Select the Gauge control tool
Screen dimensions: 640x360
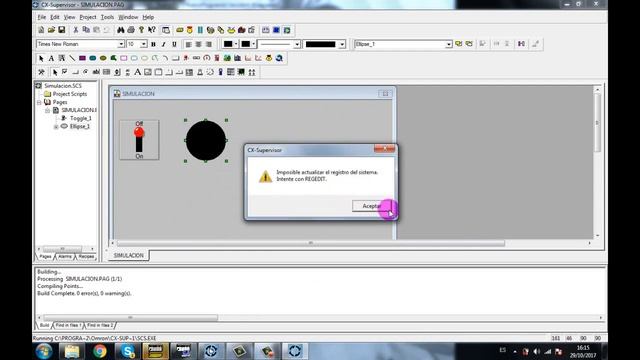click(207, 58)
